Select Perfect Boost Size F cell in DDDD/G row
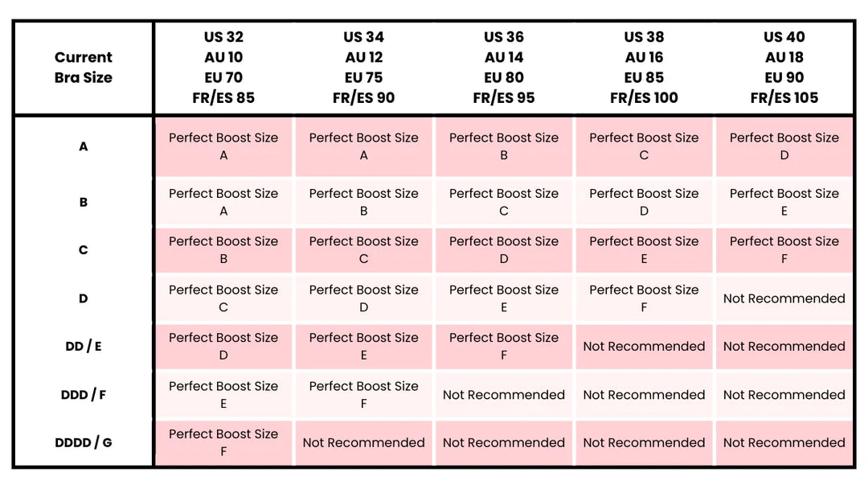This screenshot has height=489, width=868. (223, 442)
